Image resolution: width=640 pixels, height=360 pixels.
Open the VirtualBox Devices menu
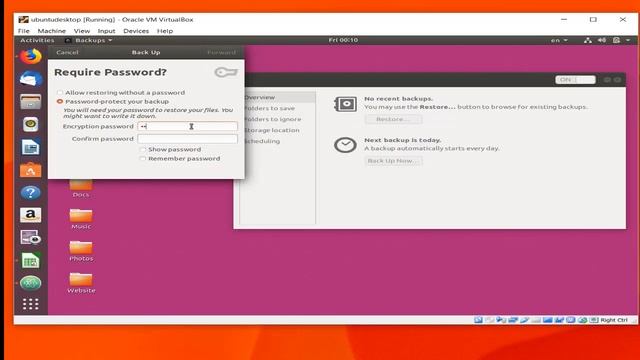pyautogui.click(x=136, y=31)
